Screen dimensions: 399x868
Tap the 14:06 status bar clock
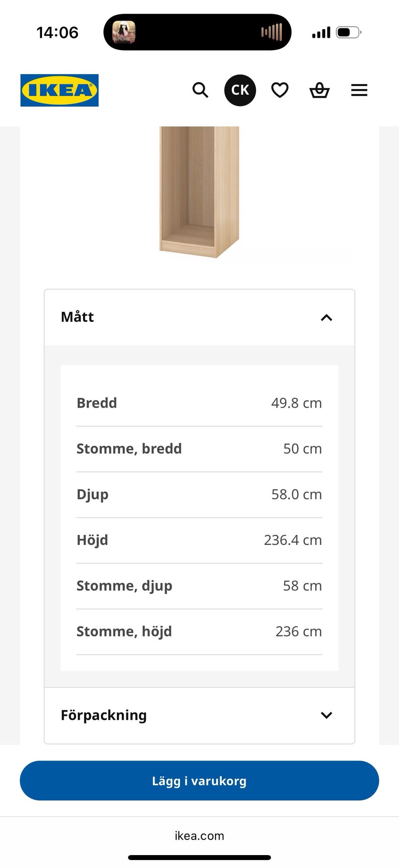pos(57,32)
